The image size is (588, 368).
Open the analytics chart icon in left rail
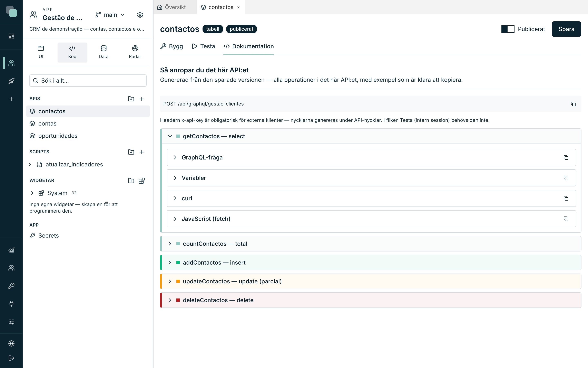click(11, 250)
